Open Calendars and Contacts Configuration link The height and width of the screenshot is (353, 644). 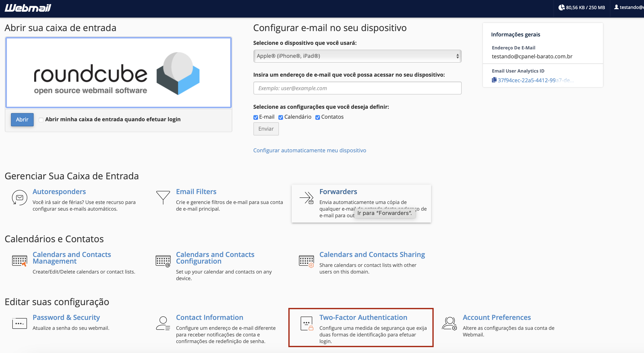(x=215, y=258)
